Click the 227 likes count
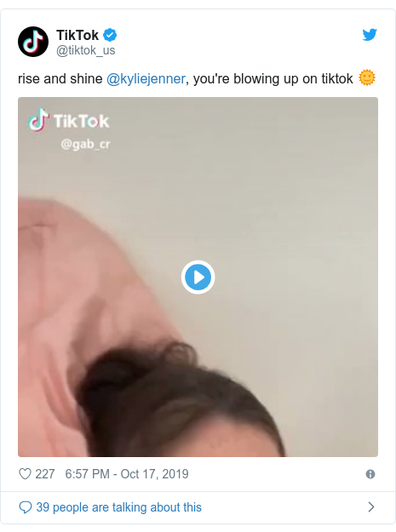The width and height of the screenshot is (396, 532). (x=45, y=474)
